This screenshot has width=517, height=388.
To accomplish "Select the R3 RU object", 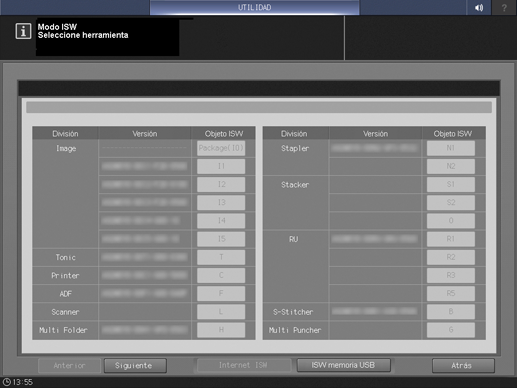I will [x=451, y=275].
